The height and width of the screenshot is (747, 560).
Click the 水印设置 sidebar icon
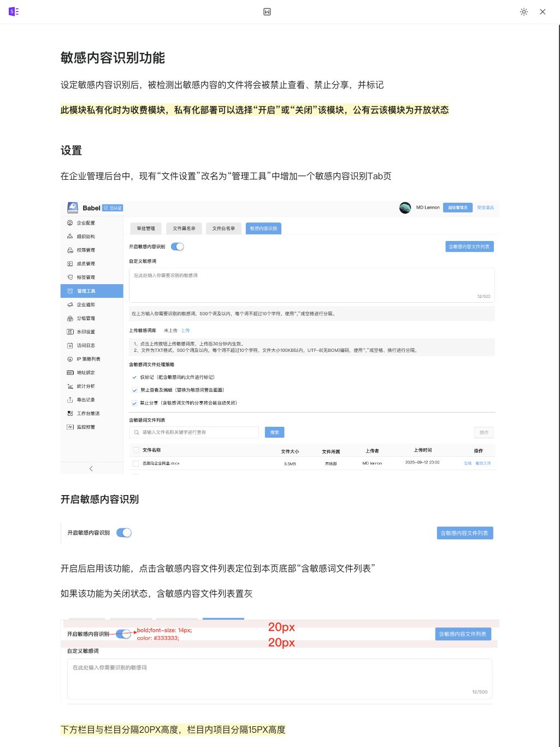tap(70, 332)
